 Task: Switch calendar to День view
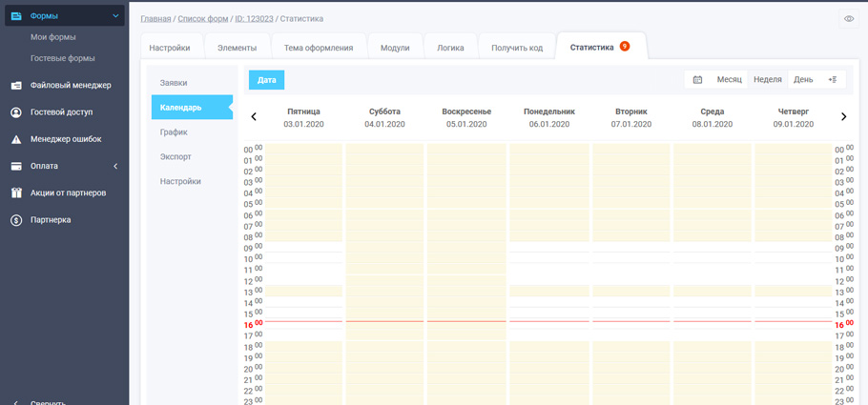tap(803, 80)
